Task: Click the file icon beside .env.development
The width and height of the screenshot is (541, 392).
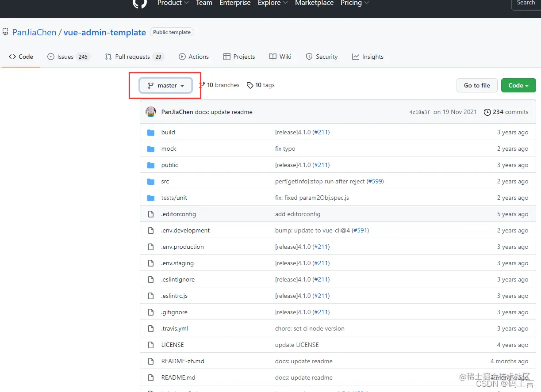Action: 151,230
